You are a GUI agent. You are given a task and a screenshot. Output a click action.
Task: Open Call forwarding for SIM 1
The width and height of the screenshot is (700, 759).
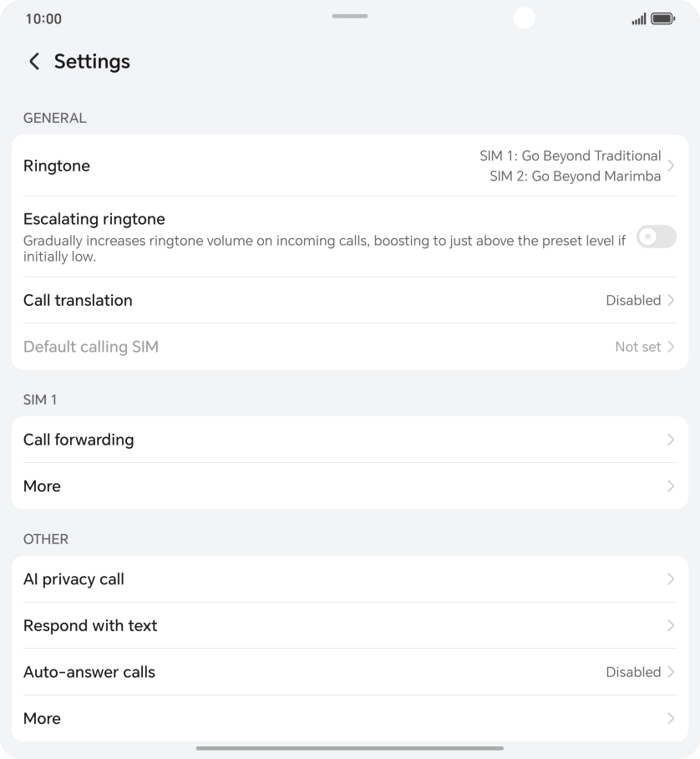point(79,440)
